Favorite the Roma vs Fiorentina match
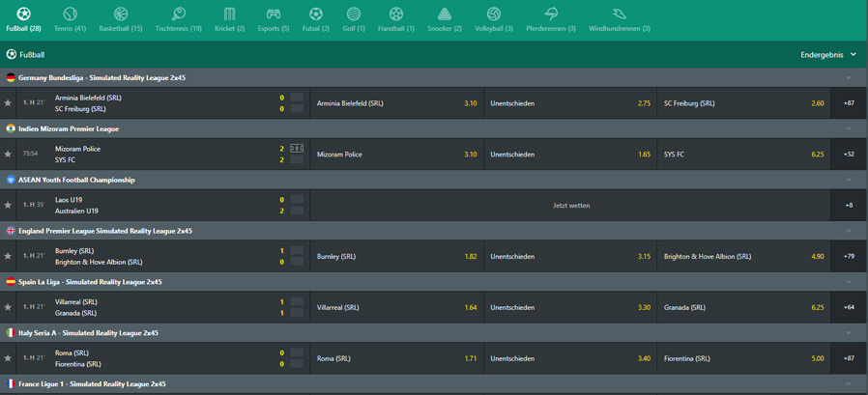Screen dimensions: 868x395 pos(8,358)
